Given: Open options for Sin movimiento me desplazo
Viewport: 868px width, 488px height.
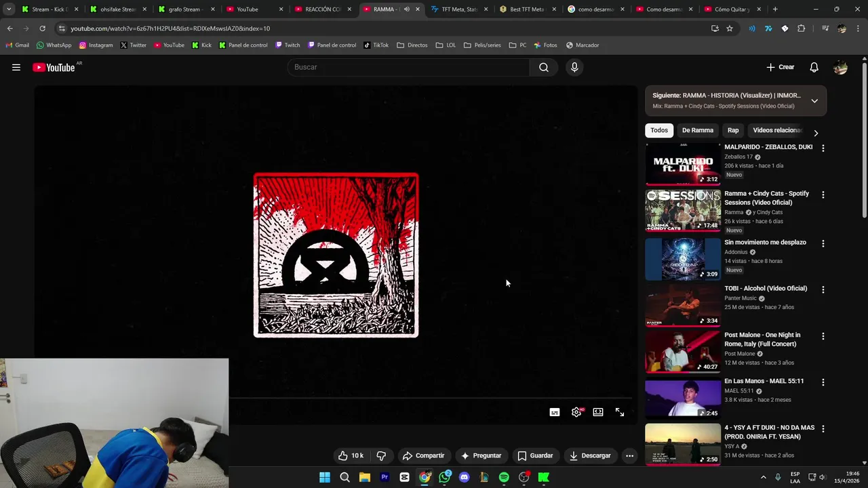Looking at the screenshot, I should coord(823,243).
